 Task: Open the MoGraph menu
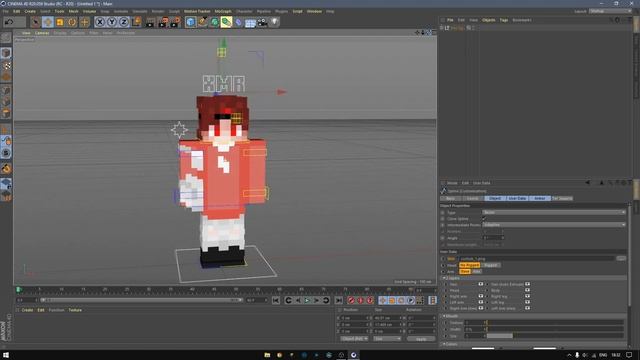tap(223, 11)
